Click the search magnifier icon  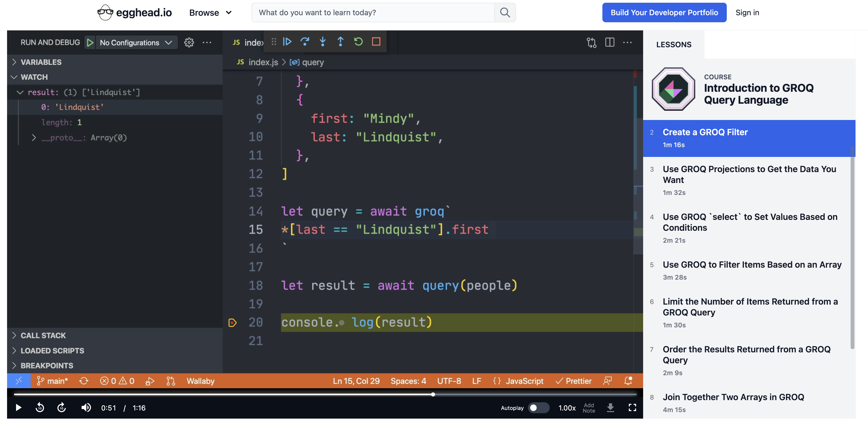[x=505, y=12]
